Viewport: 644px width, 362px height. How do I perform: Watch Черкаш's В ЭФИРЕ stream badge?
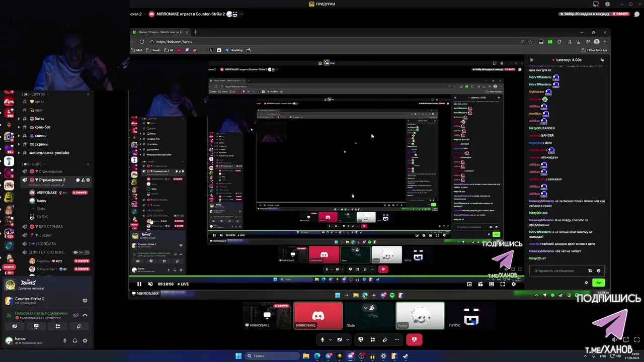click(82, 261)
